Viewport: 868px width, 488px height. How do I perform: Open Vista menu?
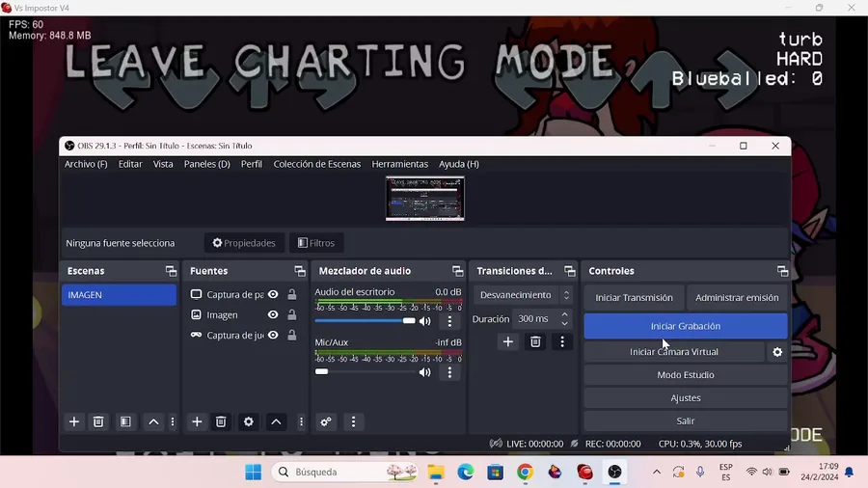point(163,164)
